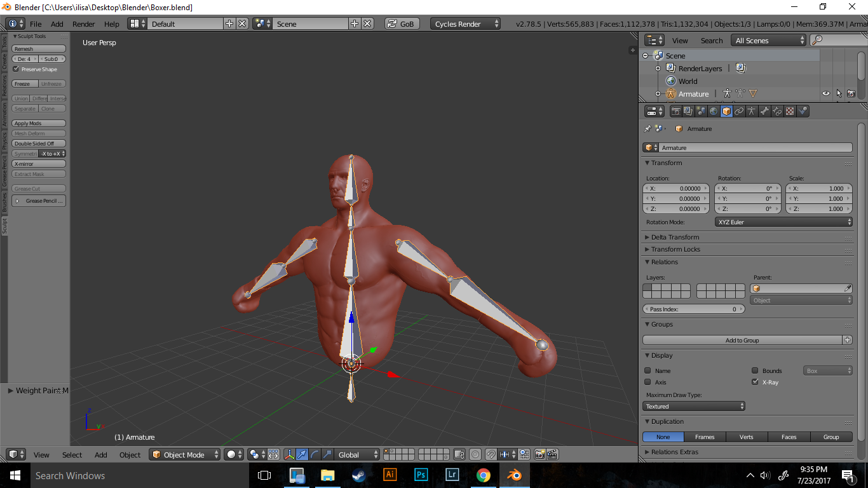Open the Constraints properties tab (chain icon)
The image size is (868, 488).
coord(739,111)
